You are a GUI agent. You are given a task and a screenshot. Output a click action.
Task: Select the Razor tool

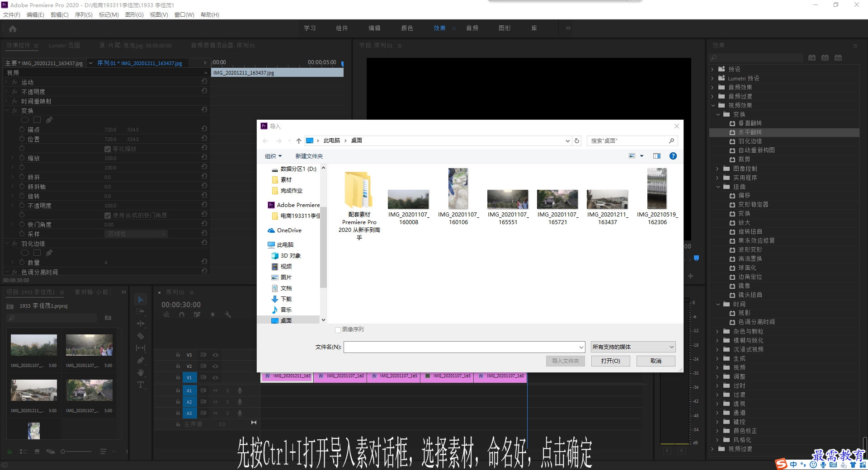click(x=141, y=336)
